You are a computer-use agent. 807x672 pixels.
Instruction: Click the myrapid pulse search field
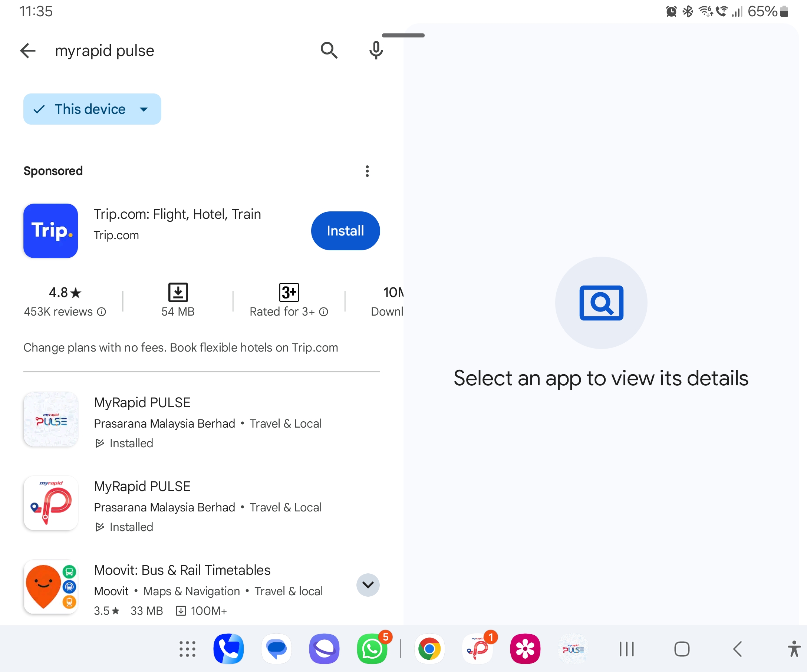point(105,50)
